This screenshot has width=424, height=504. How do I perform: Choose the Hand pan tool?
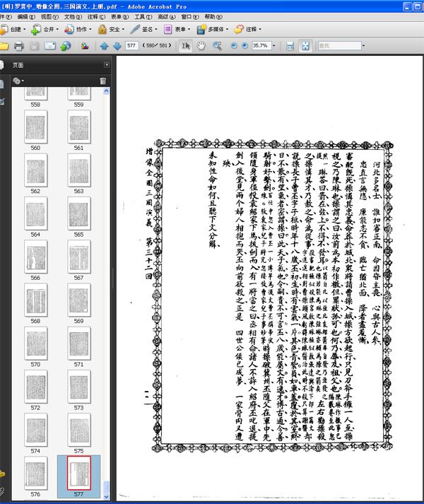tap(201, 46)
